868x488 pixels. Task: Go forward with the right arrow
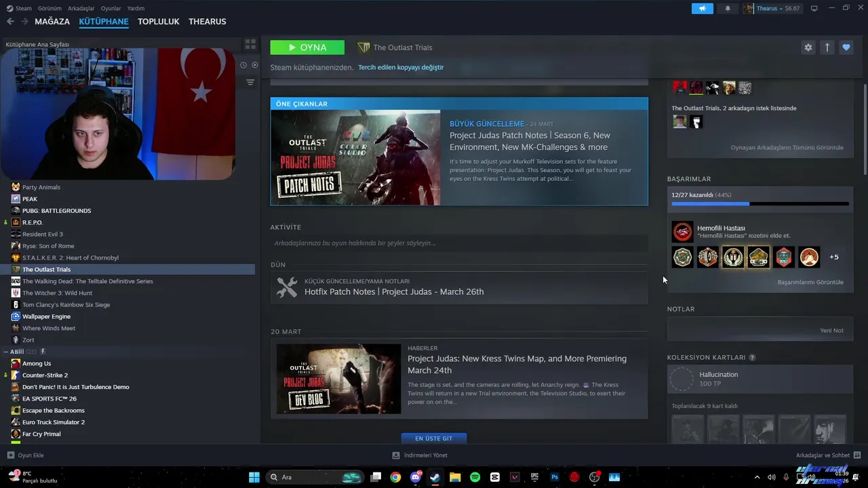click(x=24, y=22)
